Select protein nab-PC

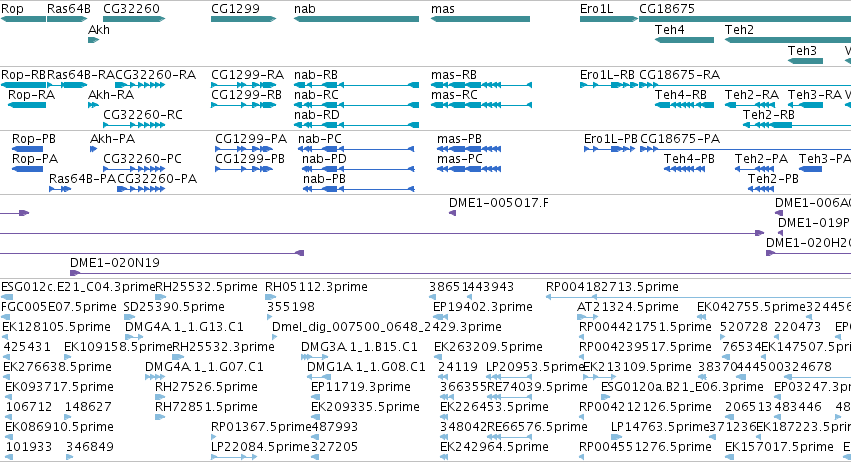click(320, 139)
